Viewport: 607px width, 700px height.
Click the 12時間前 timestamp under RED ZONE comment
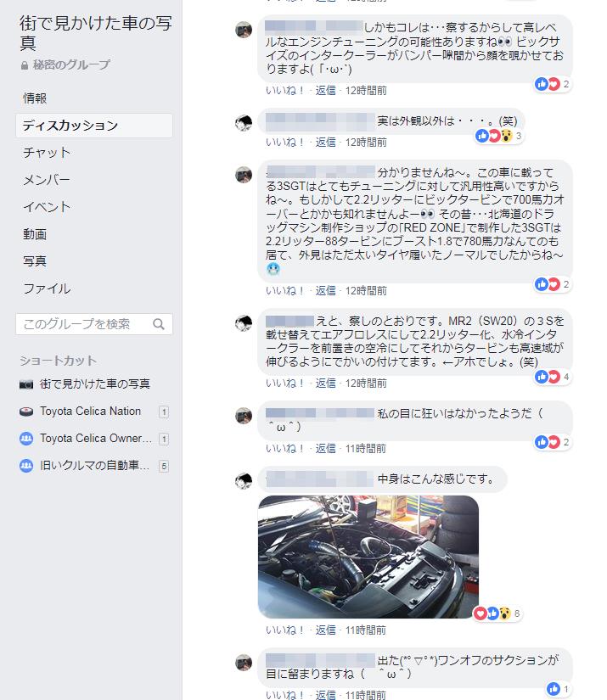click(366, 291)
